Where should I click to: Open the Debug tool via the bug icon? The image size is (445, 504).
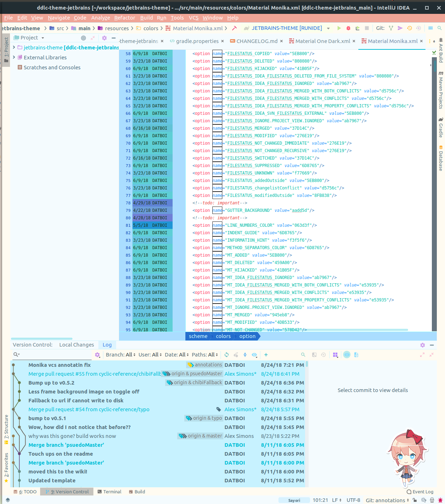tap(348, 28)
